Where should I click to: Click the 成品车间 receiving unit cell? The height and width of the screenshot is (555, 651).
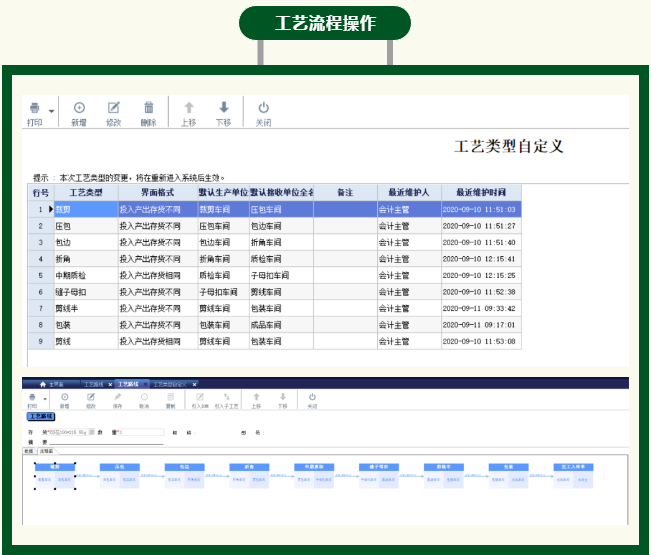pyautogui.click(x=281, y=325)
